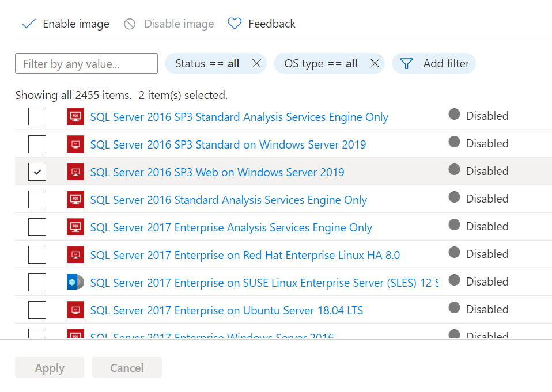Tick the SQL Server 2017 Ubuntu Server checkbox
This screenshot has height=392, width=552.
click(37, 310)
